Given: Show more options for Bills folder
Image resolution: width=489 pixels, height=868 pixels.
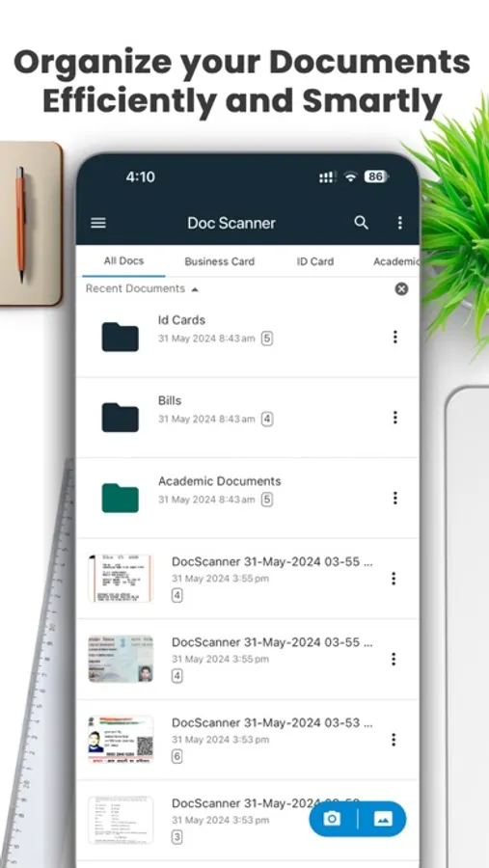Looking at the screenshot, I should [x=394, y=418].
